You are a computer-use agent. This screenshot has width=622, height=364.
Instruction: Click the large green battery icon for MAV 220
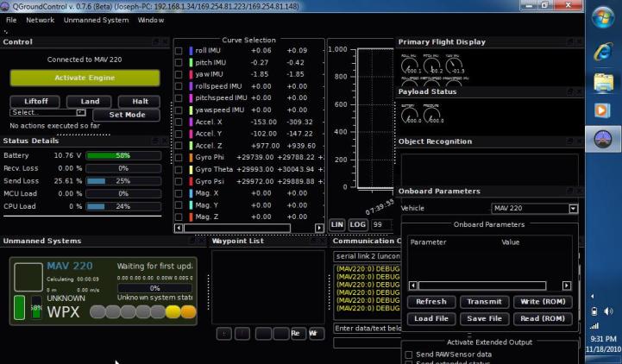click(x=19, y=307)
